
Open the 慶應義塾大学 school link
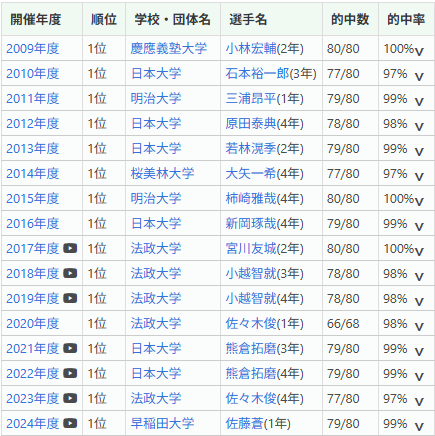[x=169, y=49]
